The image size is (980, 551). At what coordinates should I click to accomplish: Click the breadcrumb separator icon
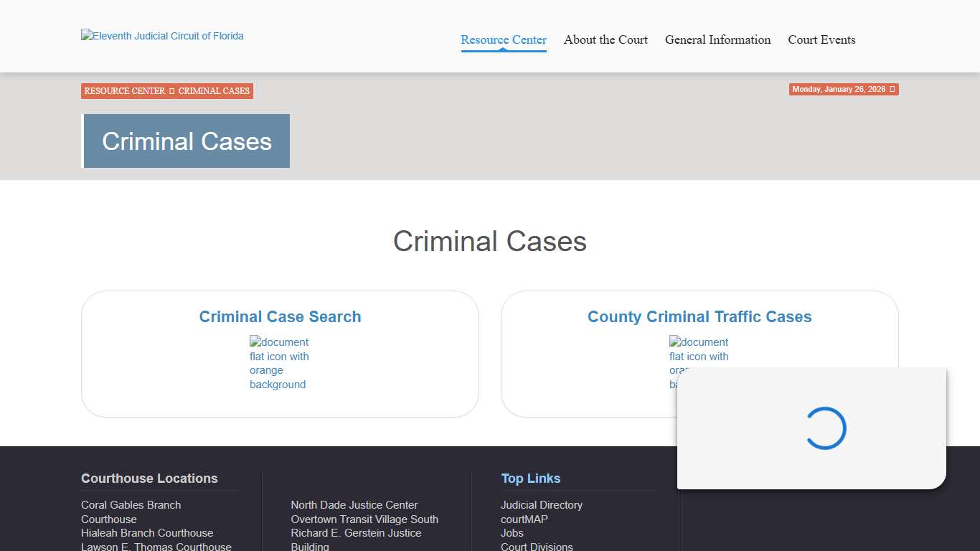[172, 90]
